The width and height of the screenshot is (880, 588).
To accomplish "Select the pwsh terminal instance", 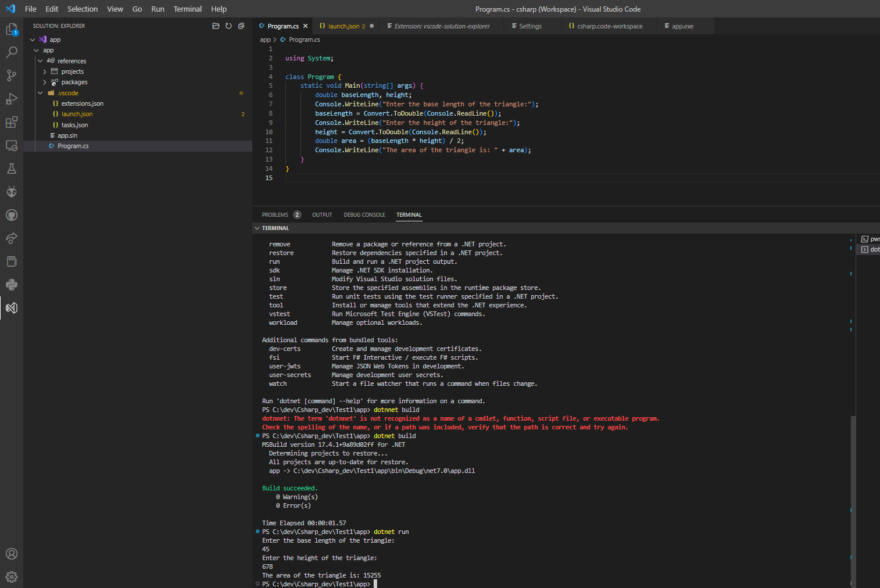I will coord(870,239).
